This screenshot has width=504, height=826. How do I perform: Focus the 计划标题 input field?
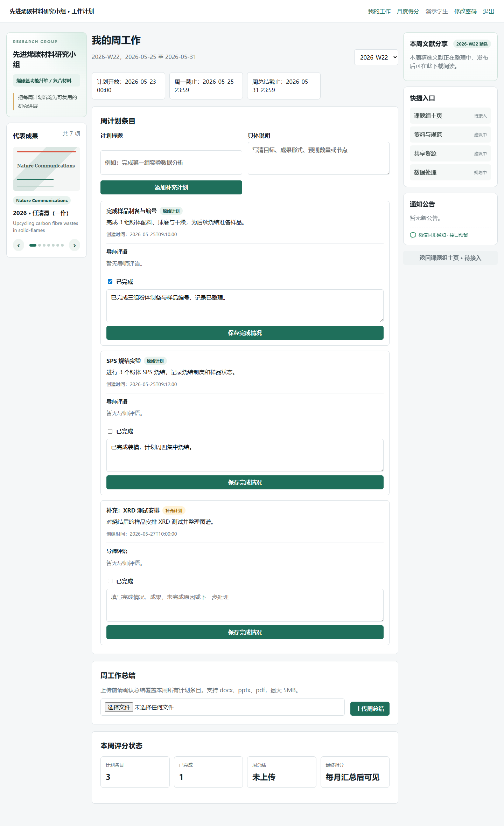(171, 163)
